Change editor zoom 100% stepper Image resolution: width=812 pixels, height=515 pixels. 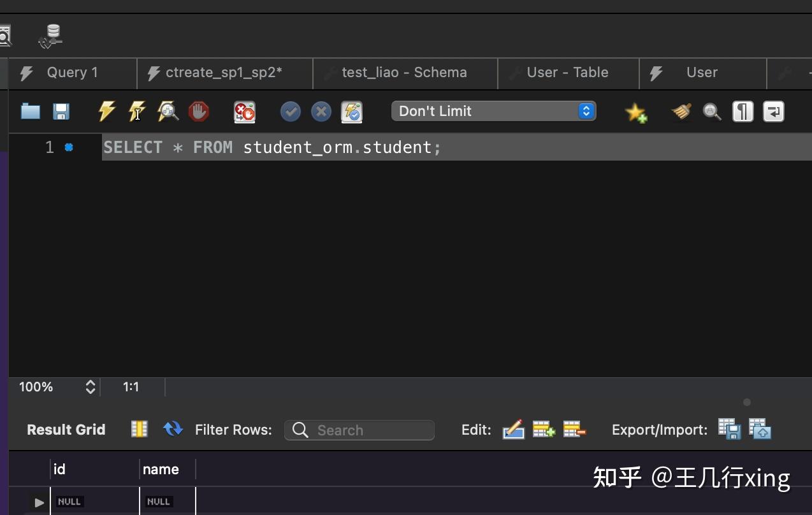pyautogui.click(x=91, y=387)
